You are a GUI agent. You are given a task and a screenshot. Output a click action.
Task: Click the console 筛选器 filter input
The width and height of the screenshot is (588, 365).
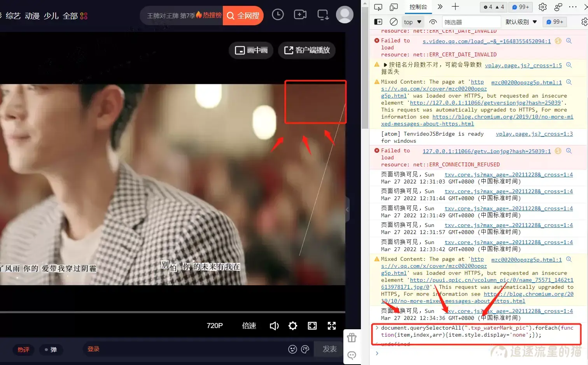[471, 22]
